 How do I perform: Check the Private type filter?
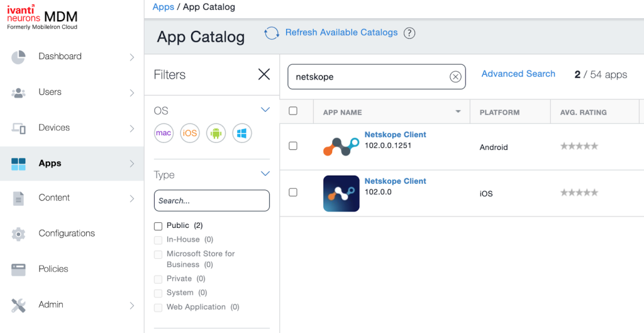[158, 279]
